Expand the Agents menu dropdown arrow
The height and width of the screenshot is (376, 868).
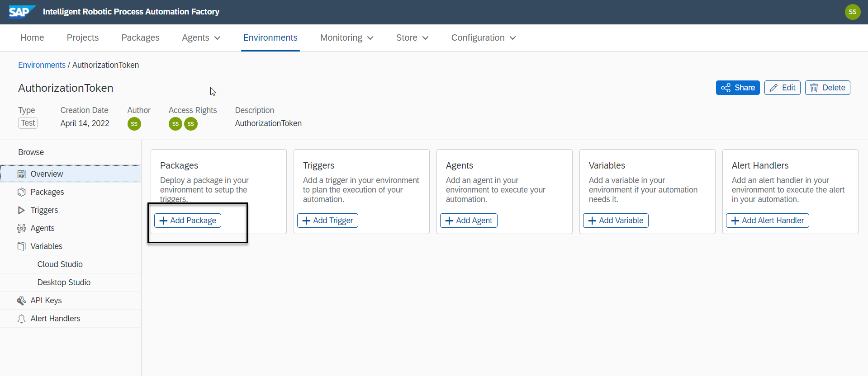(218, 38)
